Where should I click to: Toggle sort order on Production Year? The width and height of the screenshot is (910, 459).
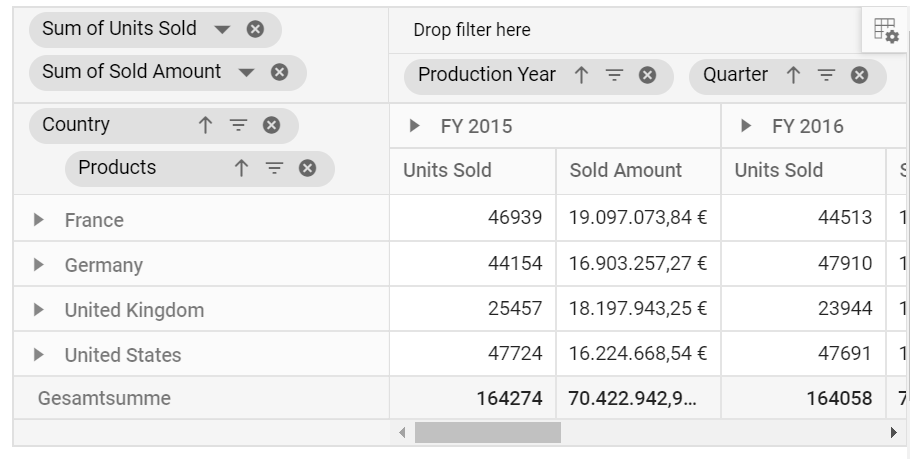(x=582, y=75)
